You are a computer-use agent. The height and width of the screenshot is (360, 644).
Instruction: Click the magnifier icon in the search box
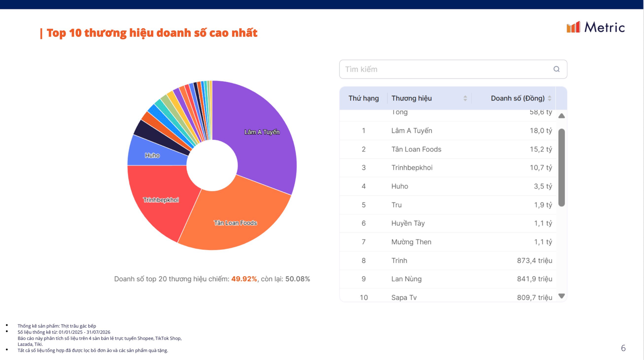tap(556, 69)
